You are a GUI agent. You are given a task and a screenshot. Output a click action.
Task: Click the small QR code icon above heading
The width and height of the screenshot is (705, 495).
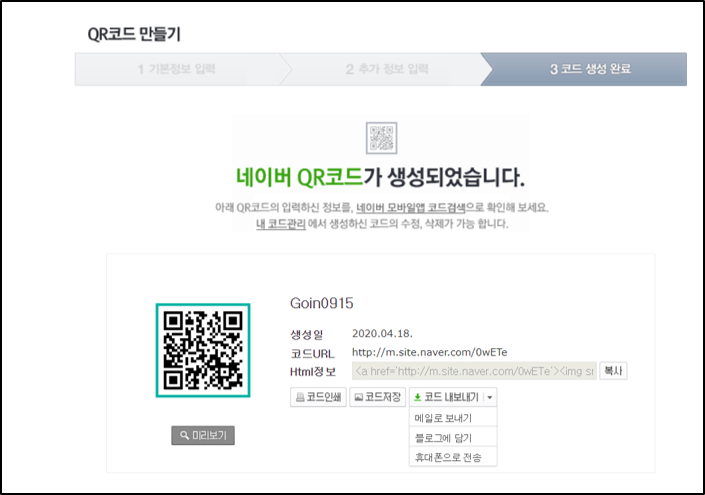tap(381, 138)
